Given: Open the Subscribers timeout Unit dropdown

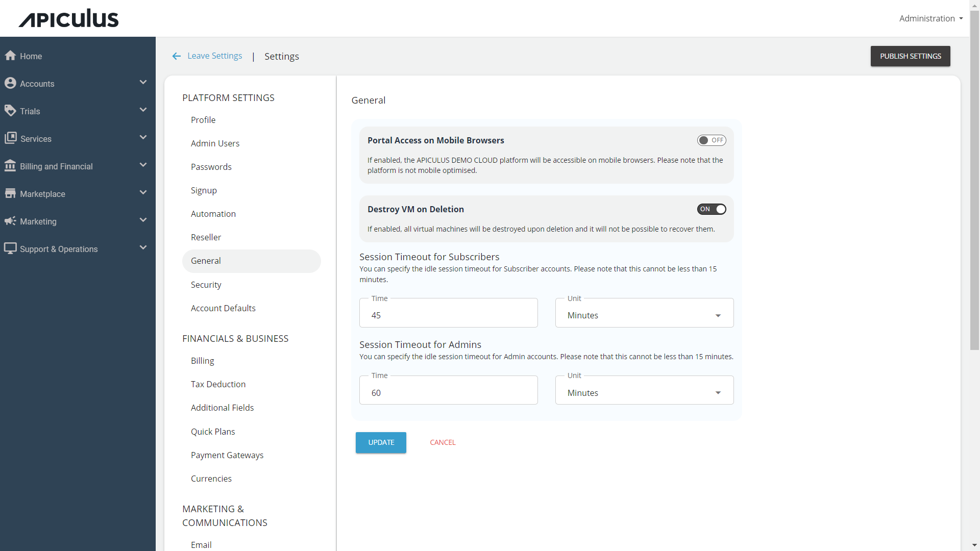Looking at the screenshot, I should 644,313.
